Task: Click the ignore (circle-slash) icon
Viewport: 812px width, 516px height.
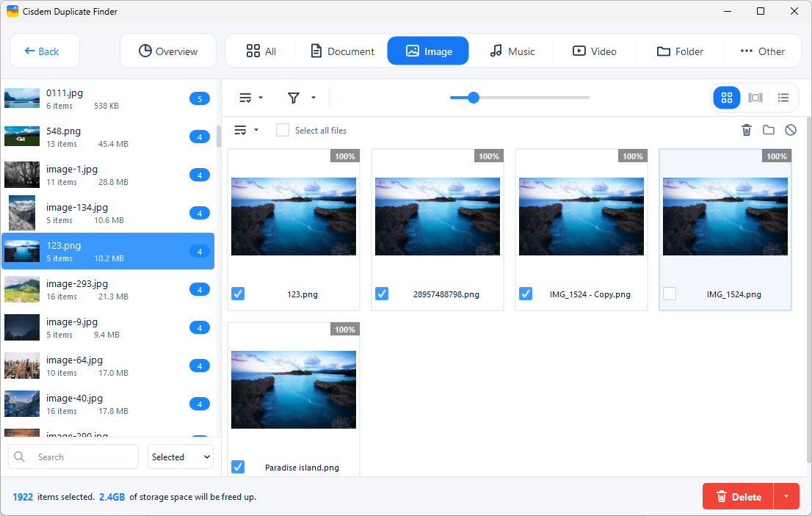Action: tap(790, 130)
